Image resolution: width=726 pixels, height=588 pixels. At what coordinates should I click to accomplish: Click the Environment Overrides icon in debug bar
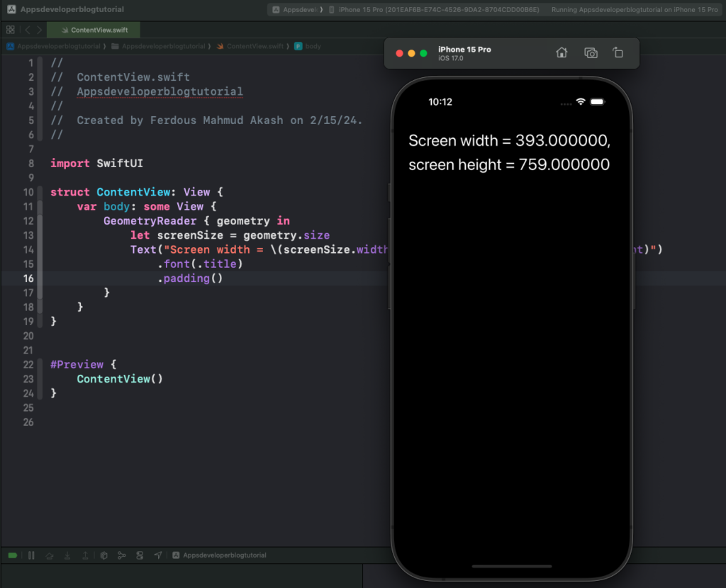138,555
